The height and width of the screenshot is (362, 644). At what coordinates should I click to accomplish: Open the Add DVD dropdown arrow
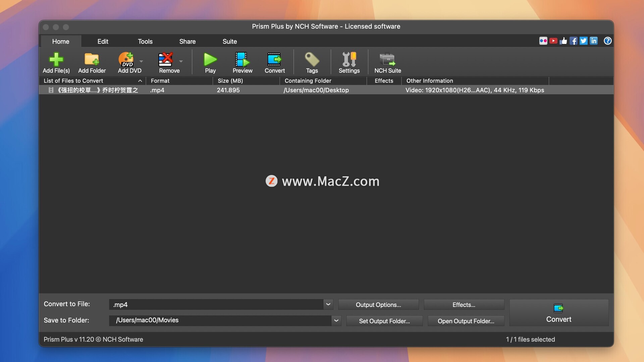(141, 61)
